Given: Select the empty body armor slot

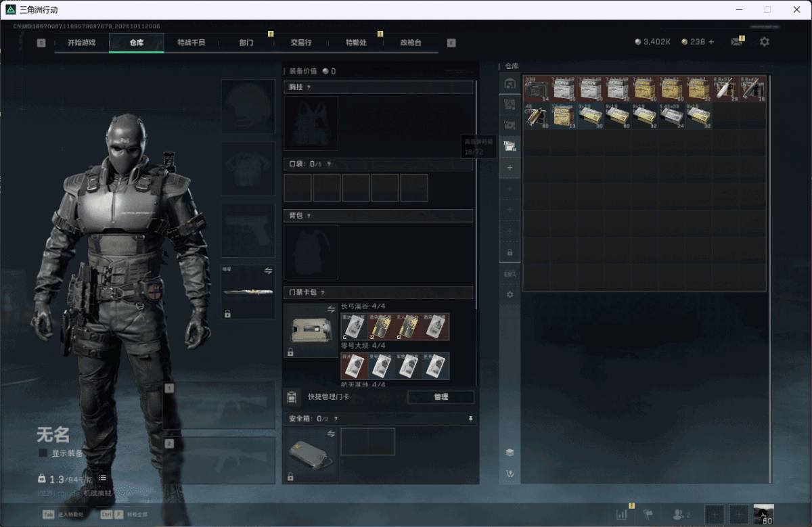Looking at the screenshot, I should click(248, 168).
